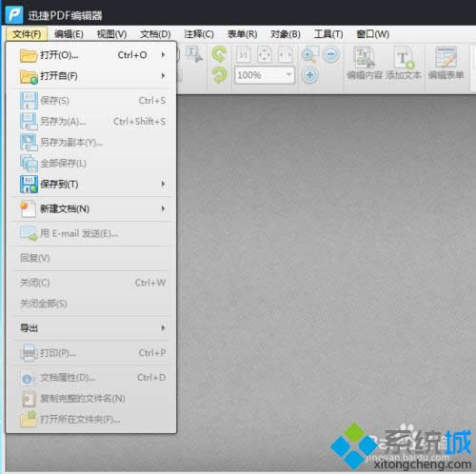Click the E-mail 发送 envelope icon
476x474 pixels.
29,233
